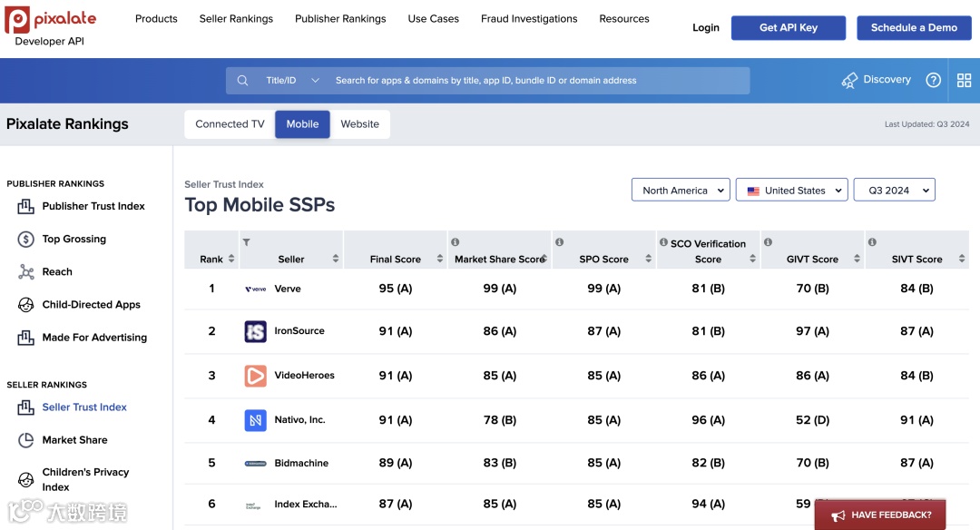Image resolution: width=980 pixels, height=530 pixels.
Task: Click the Nativo, Inc. seller logo
Action: (256, 420)
